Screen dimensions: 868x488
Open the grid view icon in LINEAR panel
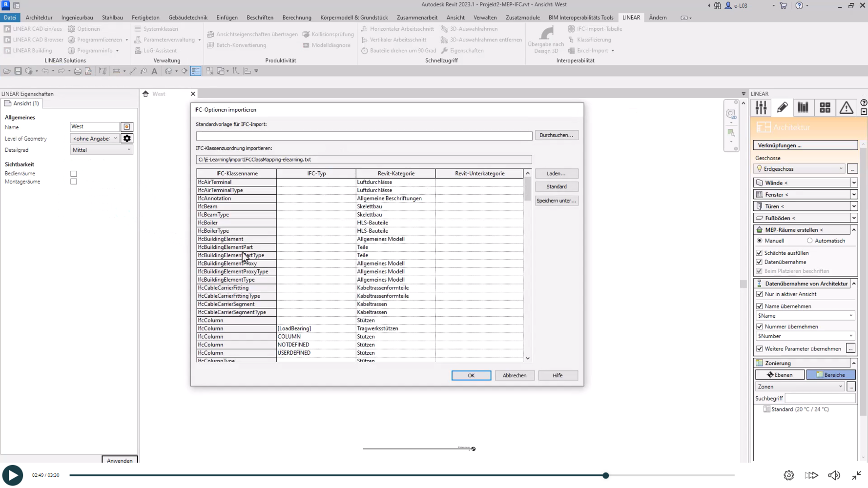point(825,108)
